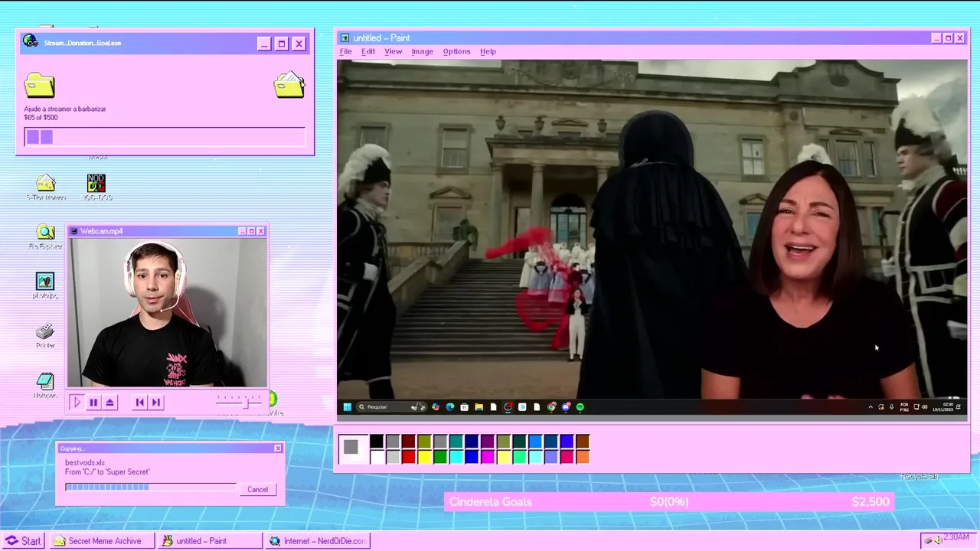
Task: Open the Options menu in Paint
Action: click(456, 51)
